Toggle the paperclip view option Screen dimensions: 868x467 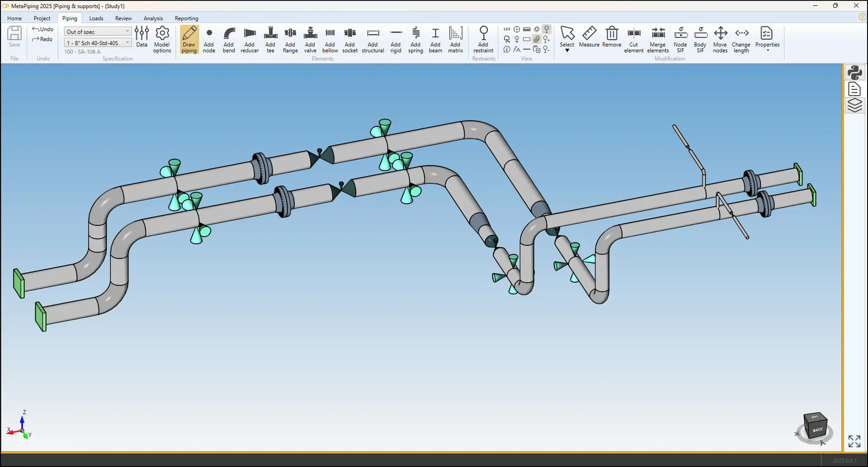pos(537,39)
